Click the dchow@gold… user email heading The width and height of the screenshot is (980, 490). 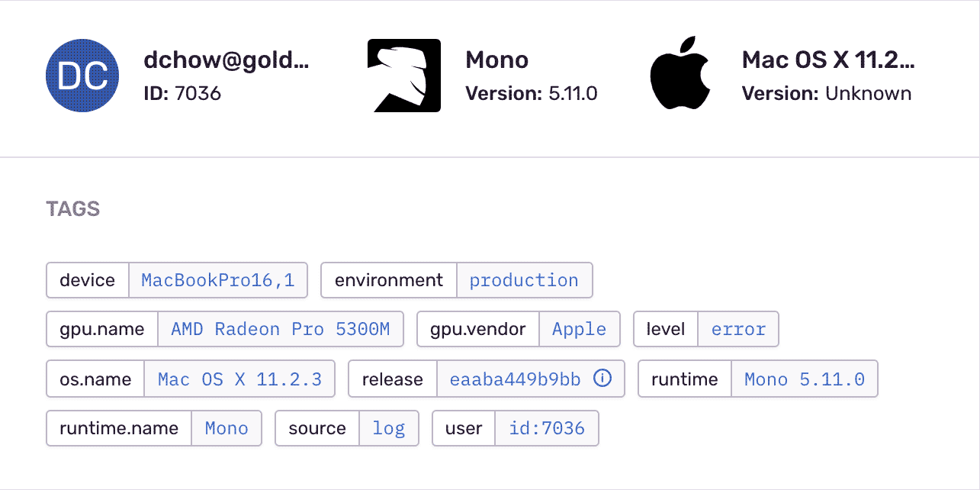point(226,60)
